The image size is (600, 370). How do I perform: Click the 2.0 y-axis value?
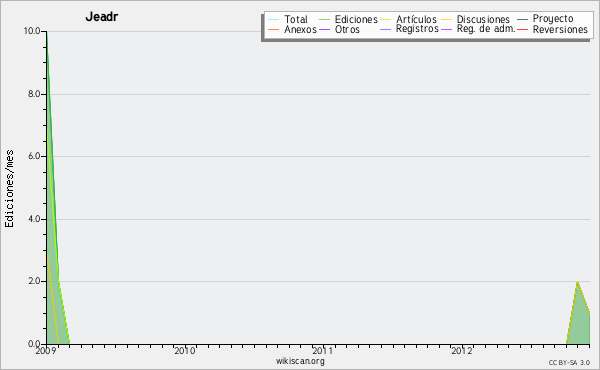34,281
